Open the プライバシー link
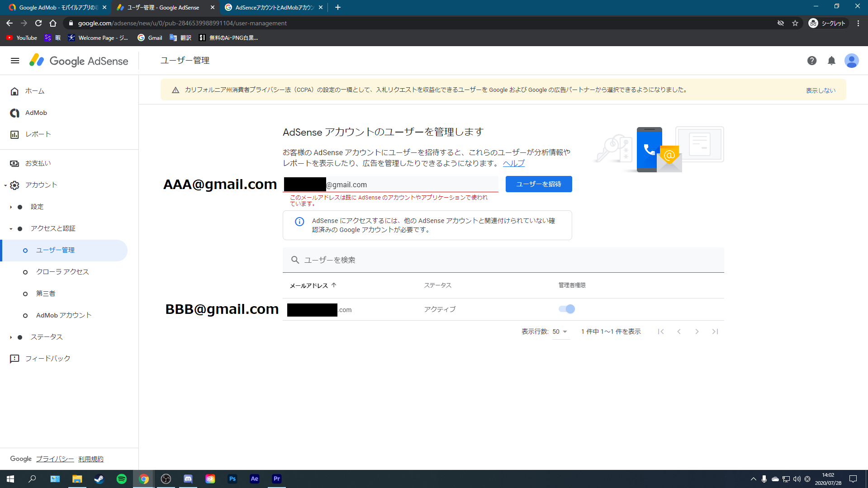Image resolution: width=868 pixels, height=488 pixels. pos(55,459)
